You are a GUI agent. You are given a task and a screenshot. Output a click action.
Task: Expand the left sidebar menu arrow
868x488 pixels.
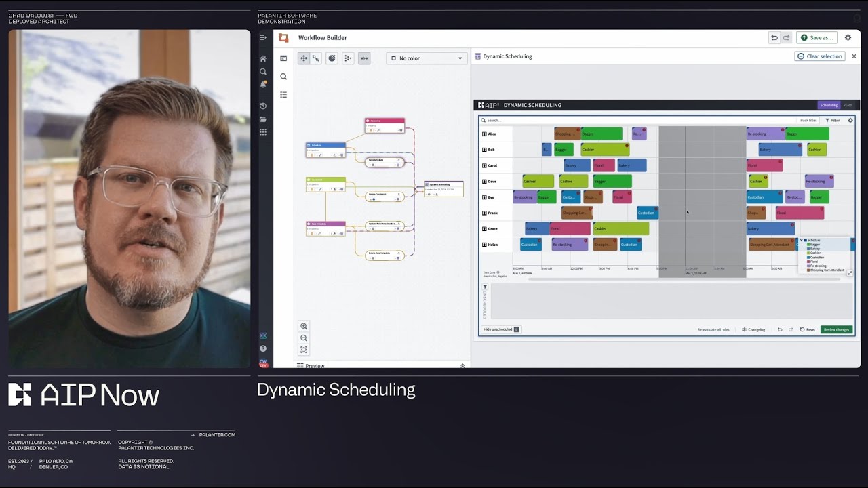click(263, 38)
